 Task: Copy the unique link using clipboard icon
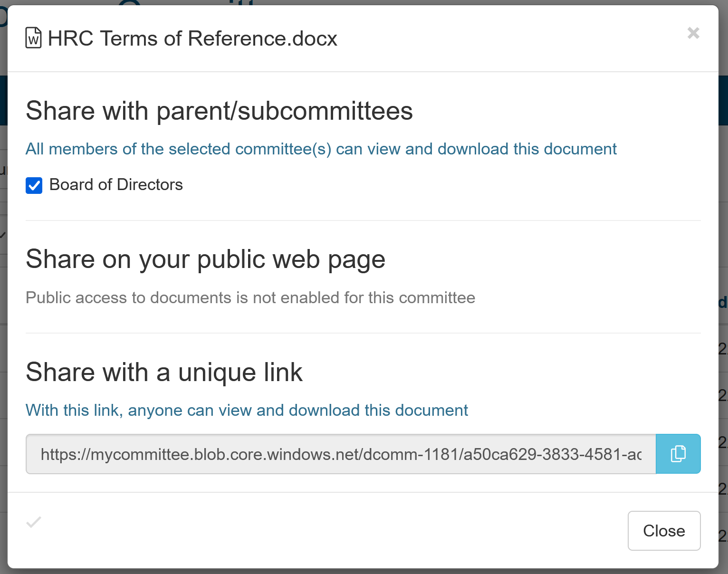coord(678,454)
